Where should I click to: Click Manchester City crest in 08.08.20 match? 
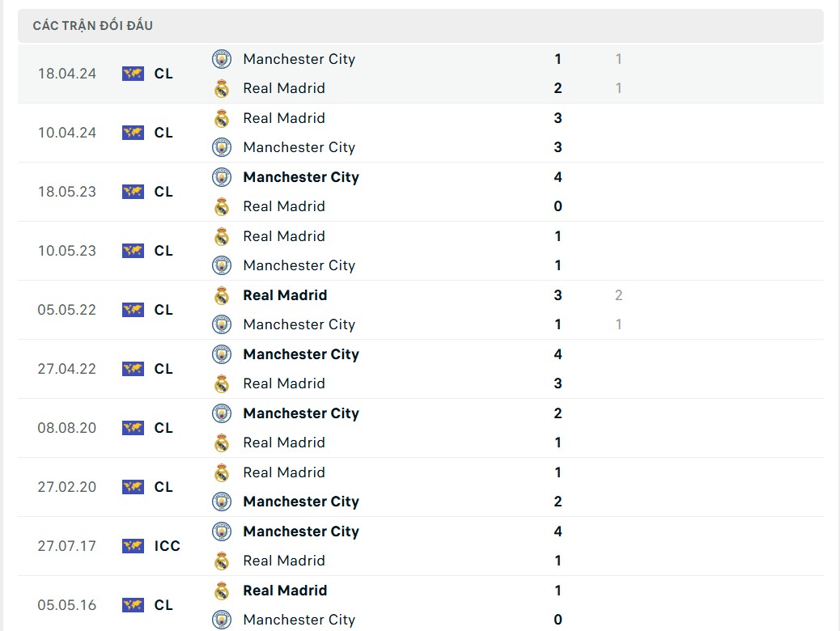pos(222,413)
